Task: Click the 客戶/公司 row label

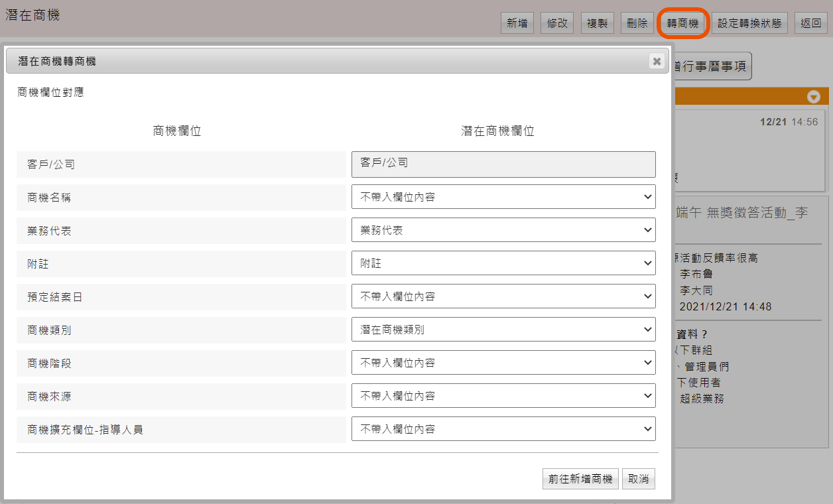Action: [x=51, y=164]
